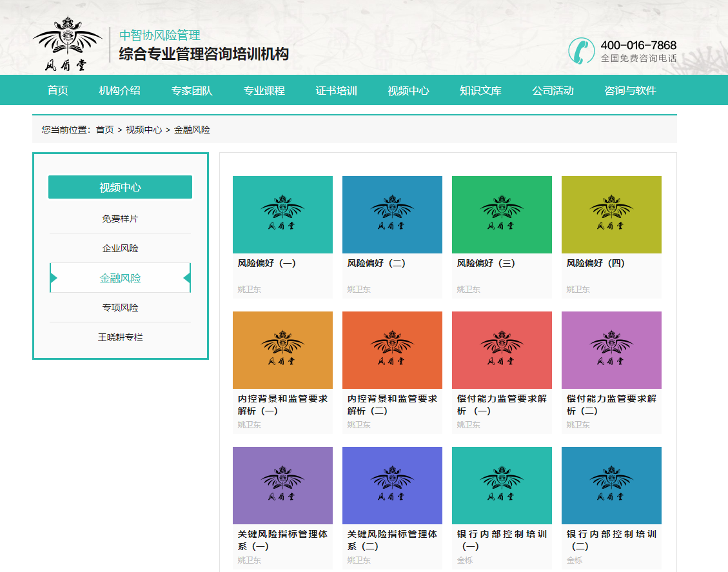The width and height of the screenshot is (728, 572).
Task: Click the 视频中心 breadcrumb link
Action: point(144,130)
